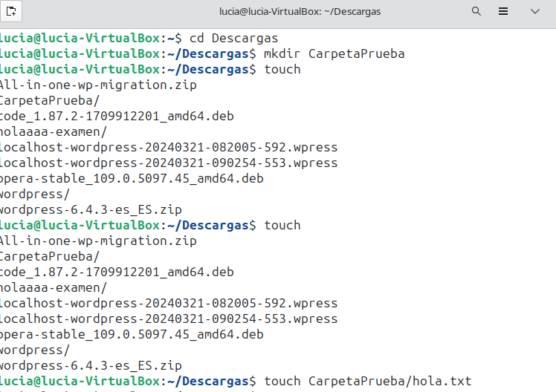Click the chevron down arrow in header

pos(535,13)
